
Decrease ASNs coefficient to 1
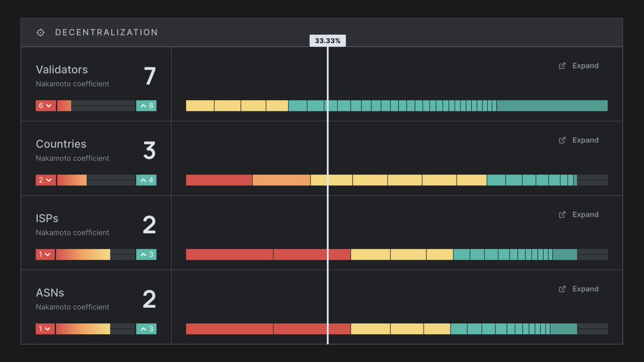click(x=45, y=329)
